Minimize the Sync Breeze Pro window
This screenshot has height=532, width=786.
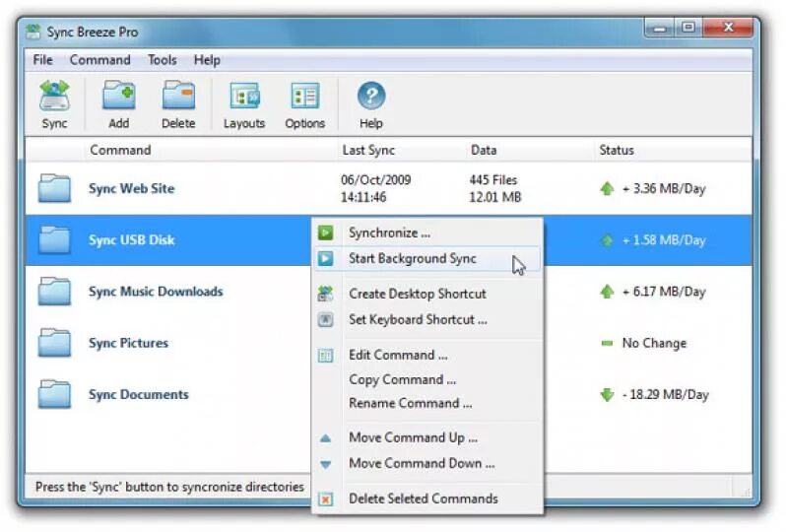[x=660, y=29]
